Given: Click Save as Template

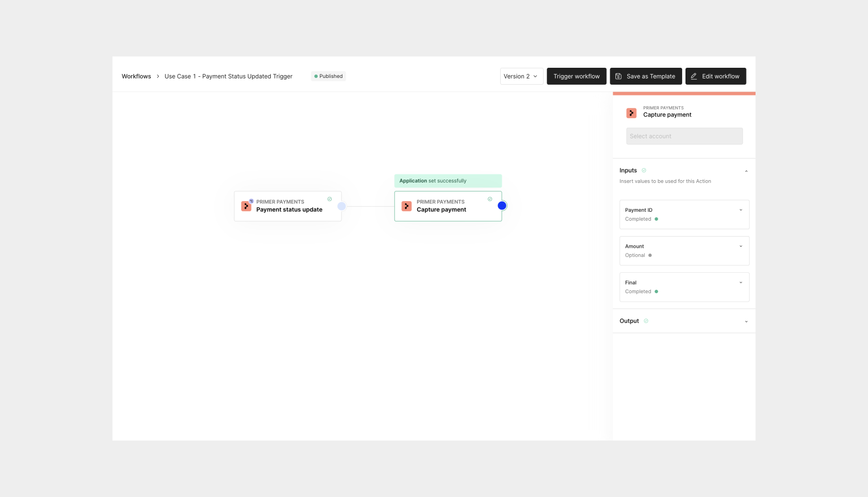Looking at the screenshot, I should coord(646,76).
